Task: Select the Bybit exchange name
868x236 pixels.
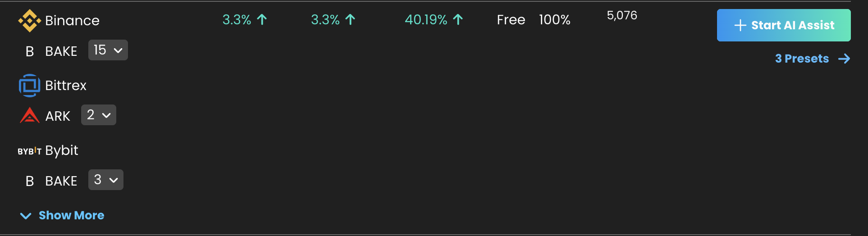Action: tap(62, 150)
